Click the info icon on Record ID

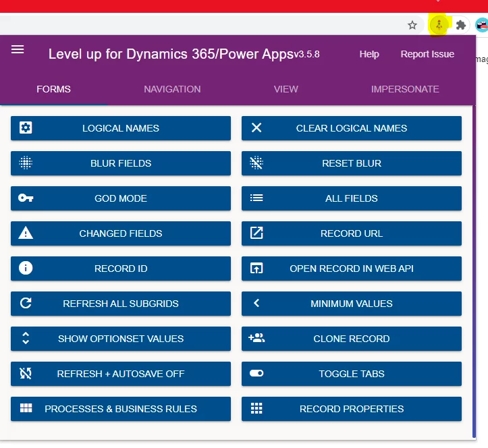coord(26,268)
